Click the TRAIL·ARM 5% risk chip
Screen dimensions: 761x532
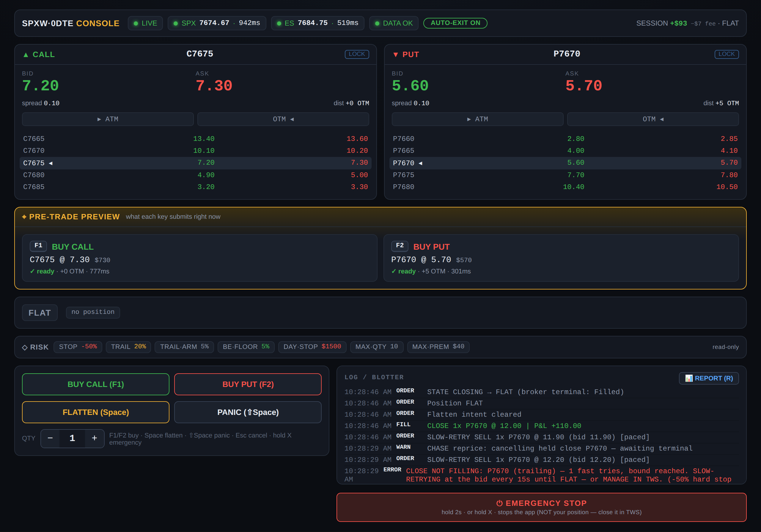pos(184,347)
